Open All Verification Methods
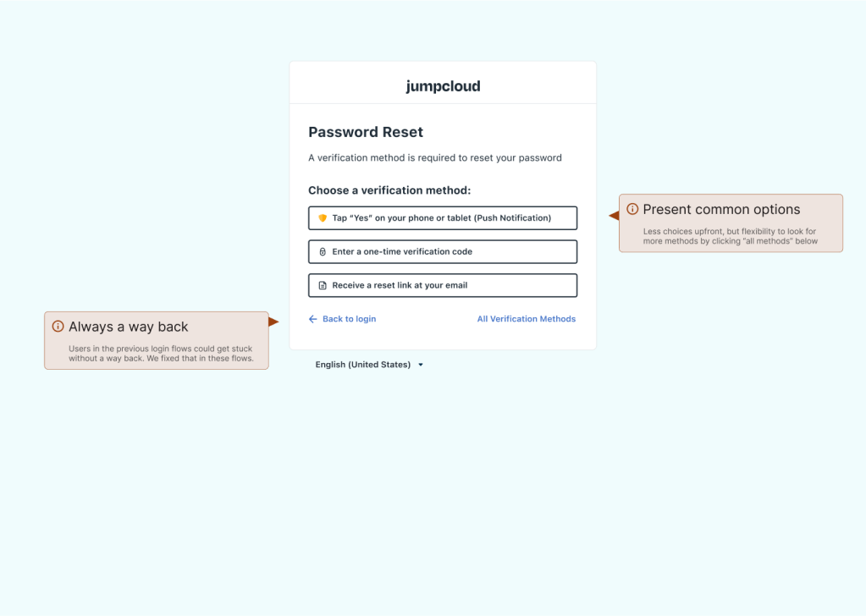This screenshot has width=866, height=616. coord(526,319)
